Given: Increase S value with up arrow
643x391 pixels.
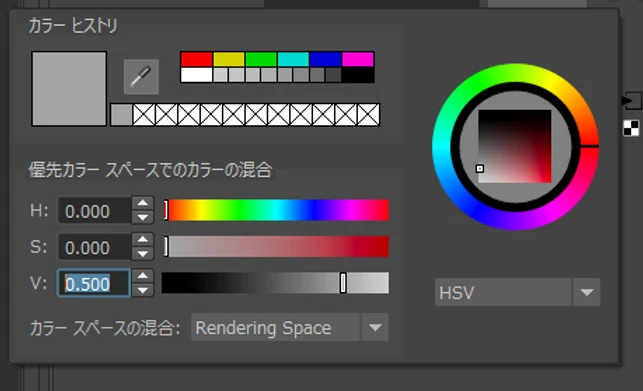Looking at the screenshot, I should (x=143, y=240).
